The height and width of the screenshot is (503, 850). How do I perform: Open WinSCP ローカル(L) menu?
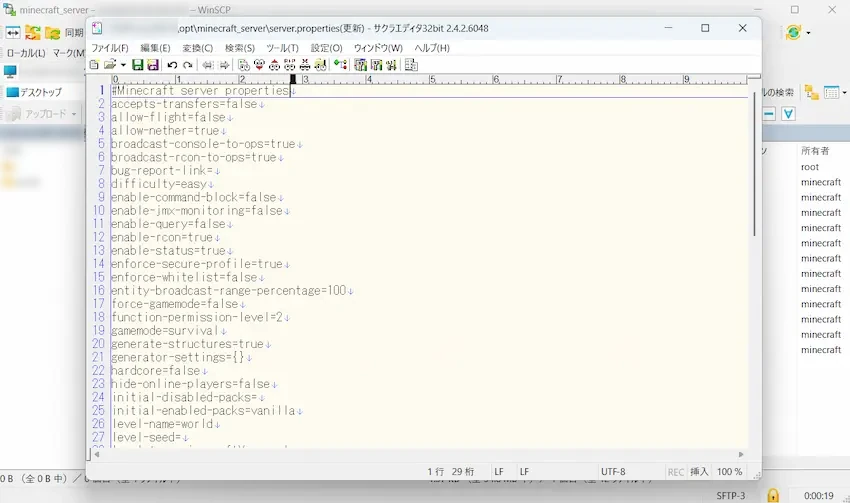(x=26, y=53)
